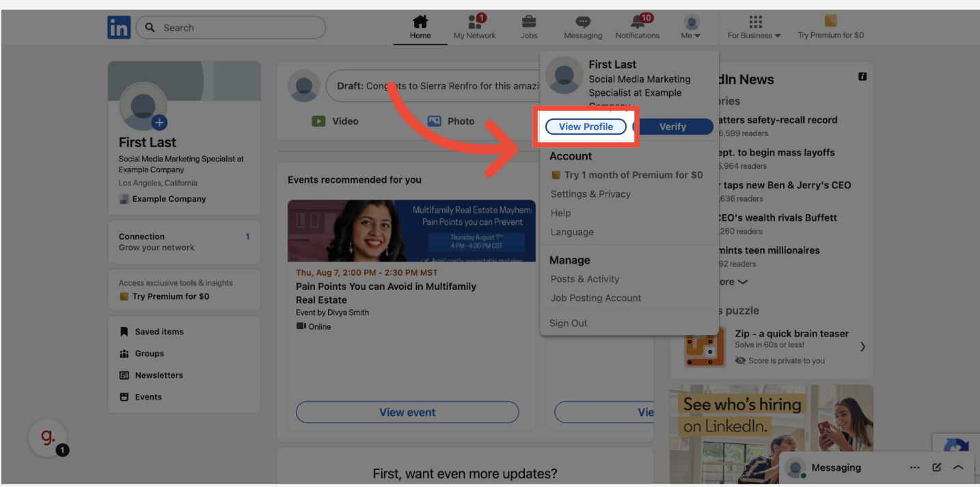Open the Zip puzzle game icon
980x487 pixels.
coord(704,346)
